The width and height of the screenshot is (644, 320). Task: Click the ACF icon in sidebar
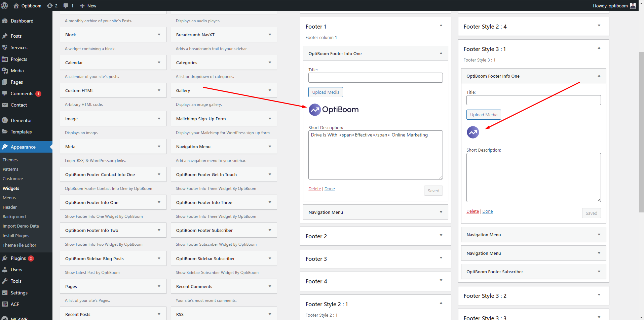pyautogui.click(x=5, y=304)
